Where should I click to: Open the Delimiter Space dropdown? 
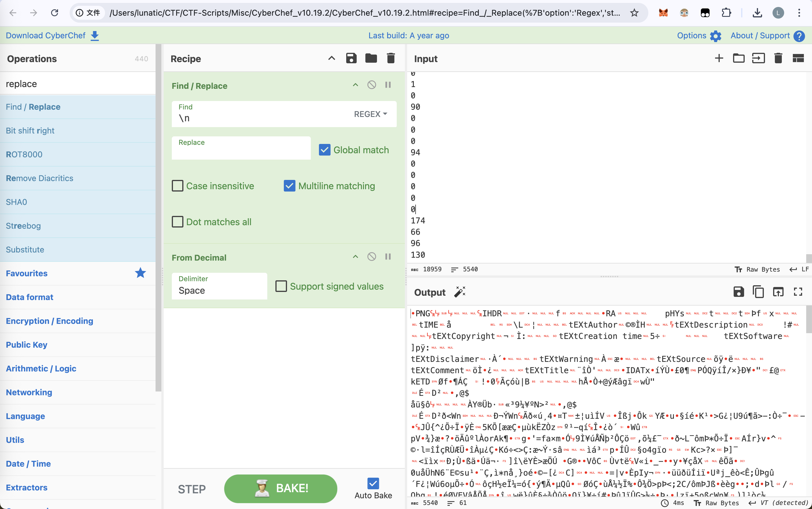tap(219, 286)
